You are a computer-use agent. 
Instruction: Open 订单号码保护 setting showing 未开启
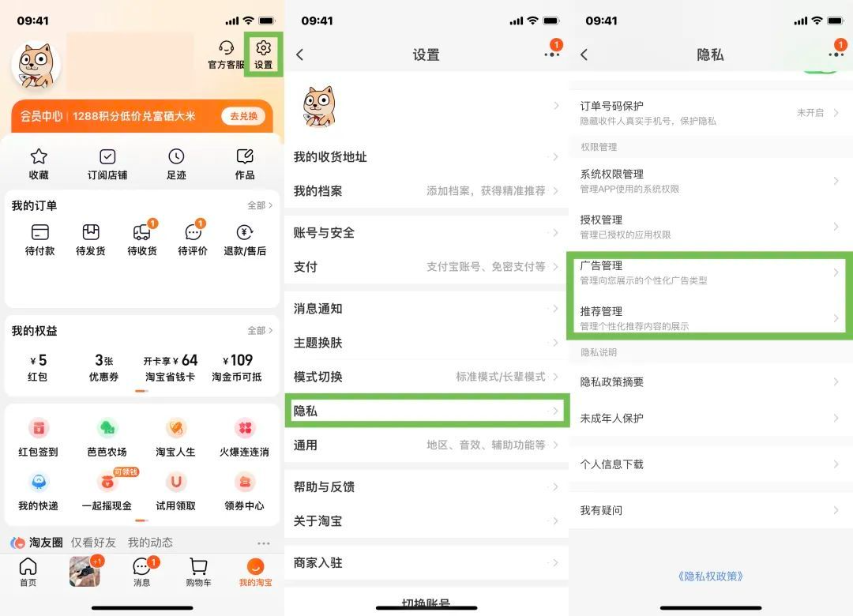coord(710,113)
